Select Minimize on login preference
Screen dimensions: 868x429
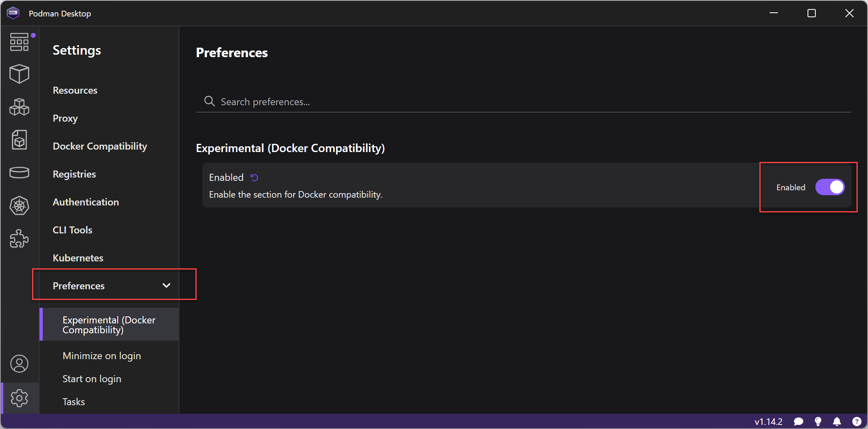click(x=102, y=356)
